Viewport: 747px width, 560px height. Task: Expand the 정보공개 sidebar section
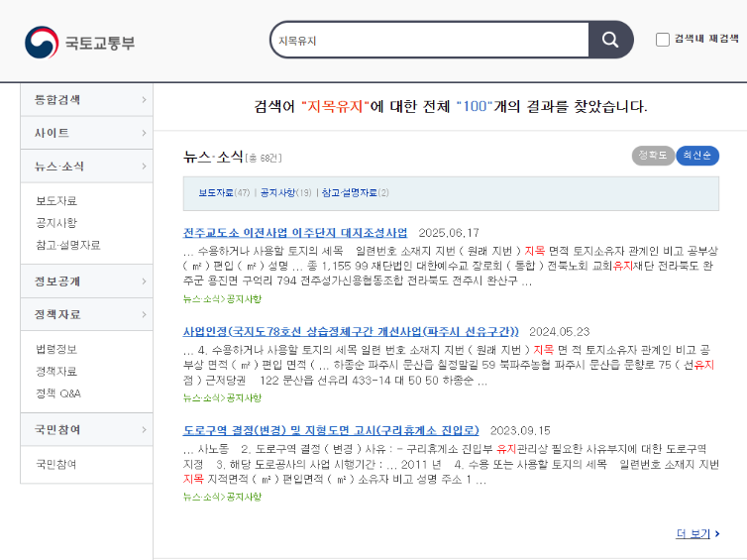(87, 281)
